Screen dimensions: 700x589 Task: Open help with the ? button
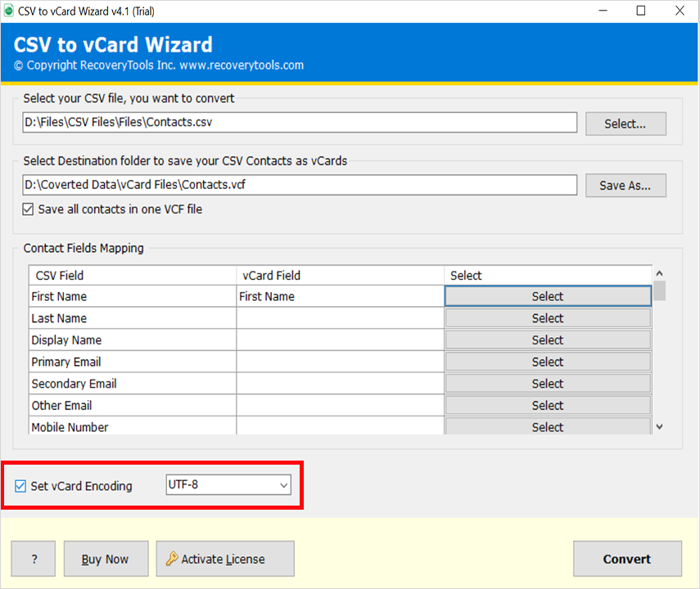tap(34, 559)
